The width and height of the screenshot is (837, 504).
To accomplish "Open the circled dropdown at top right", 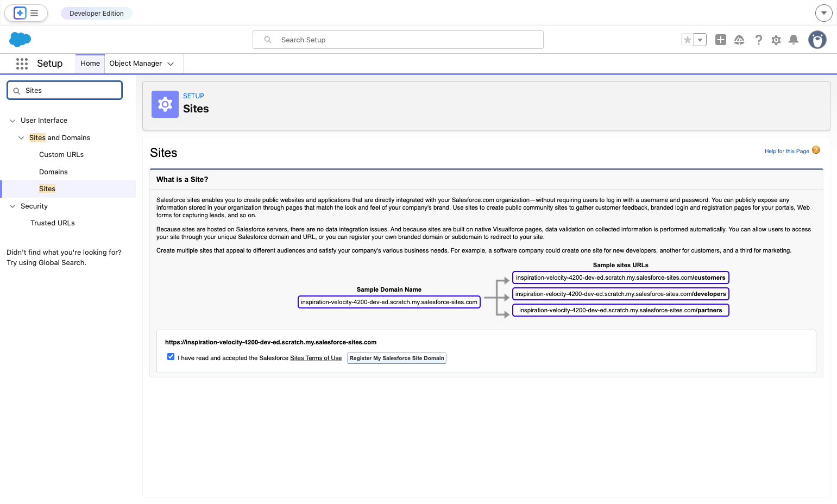I will [824, 13].
